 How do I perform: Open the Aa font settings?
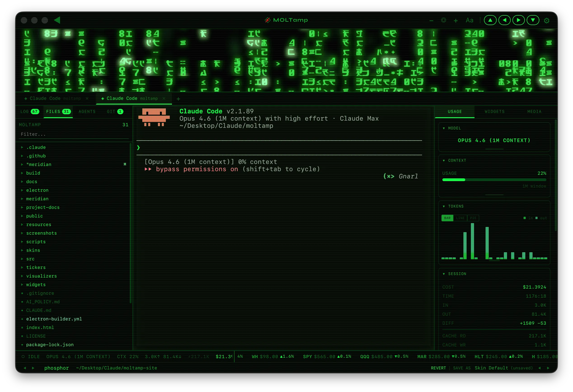(x=470, y=20)
